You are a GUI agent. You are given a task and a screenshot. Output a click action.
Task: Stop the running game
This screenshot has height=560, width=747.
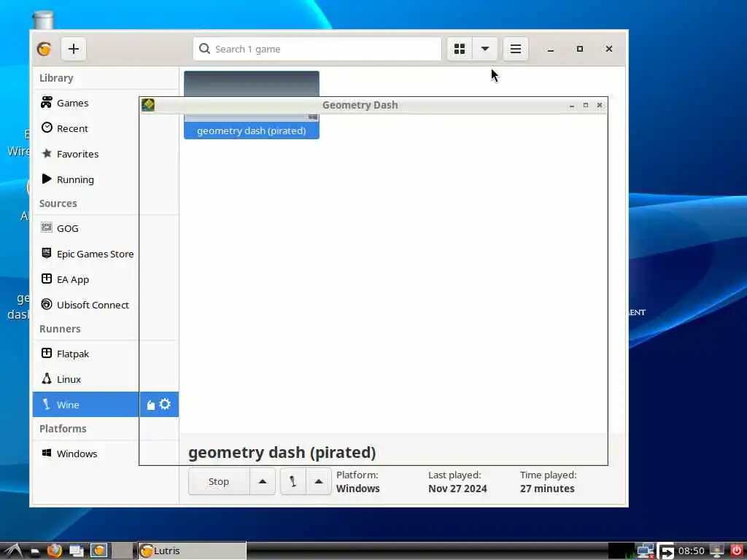(219, 481)
